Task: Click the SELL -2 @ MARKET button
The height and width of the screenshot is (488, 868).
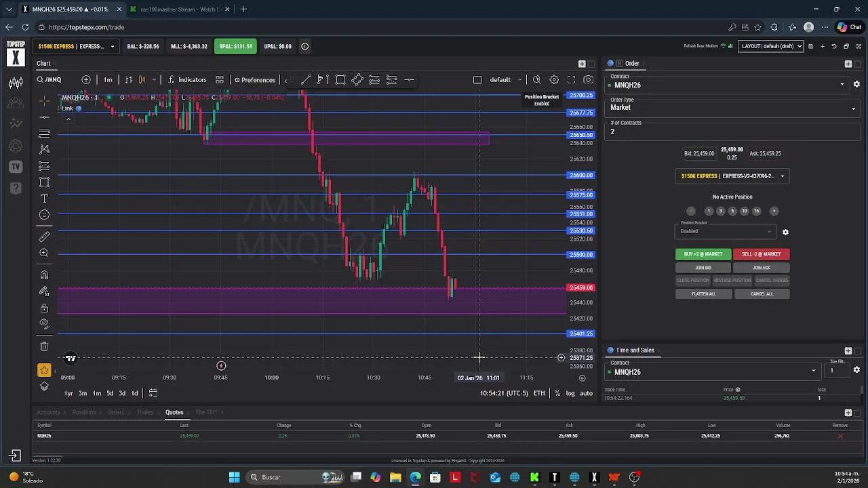Action: click(761, 254)
